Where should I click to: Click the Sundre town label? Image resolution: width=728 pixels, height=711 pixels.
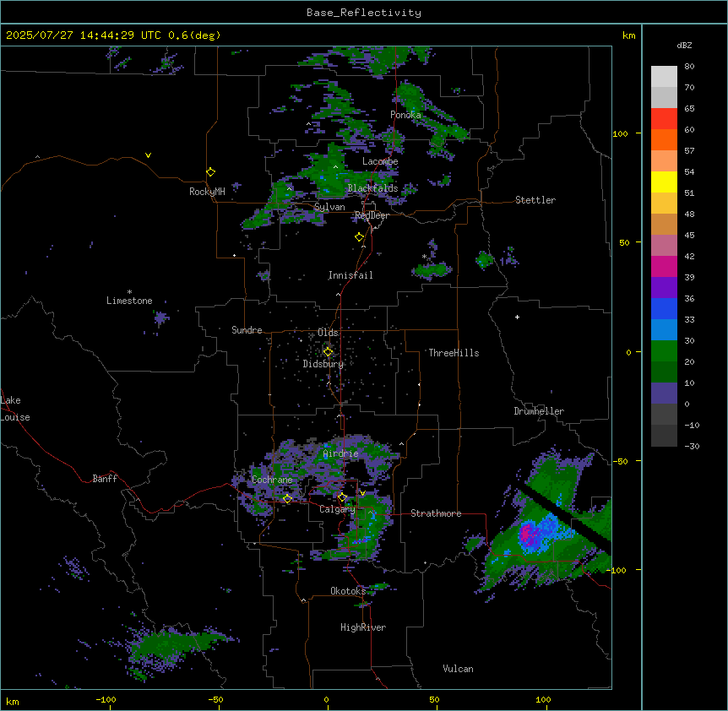click(x=247, y=330)
